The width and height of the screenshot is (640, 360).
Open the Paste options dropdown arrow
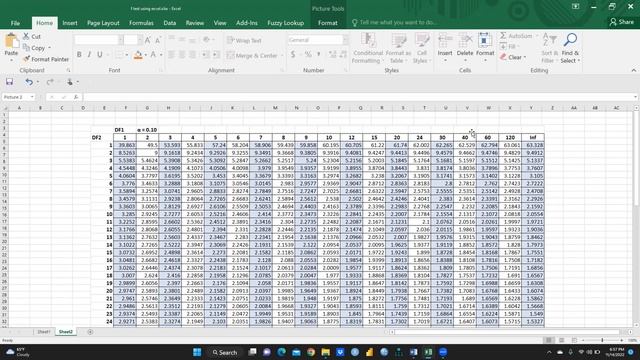pos(11,60)
